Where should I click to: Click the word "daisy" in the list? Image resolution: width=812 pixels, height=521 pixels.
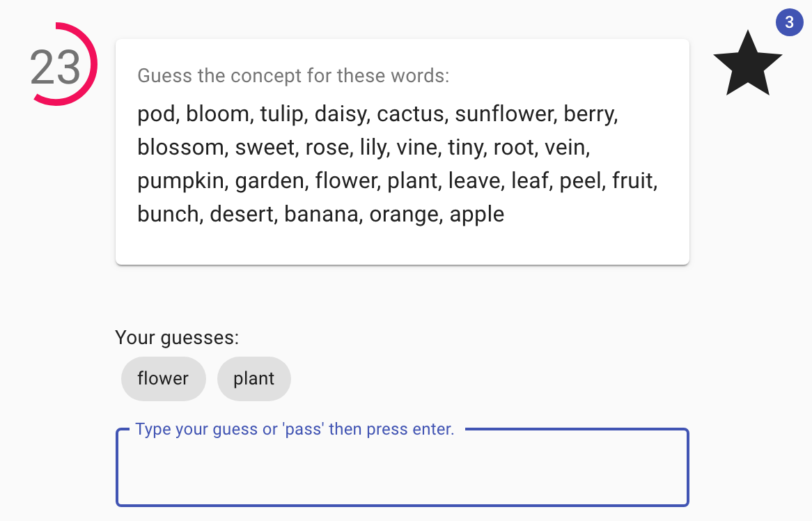340,114
